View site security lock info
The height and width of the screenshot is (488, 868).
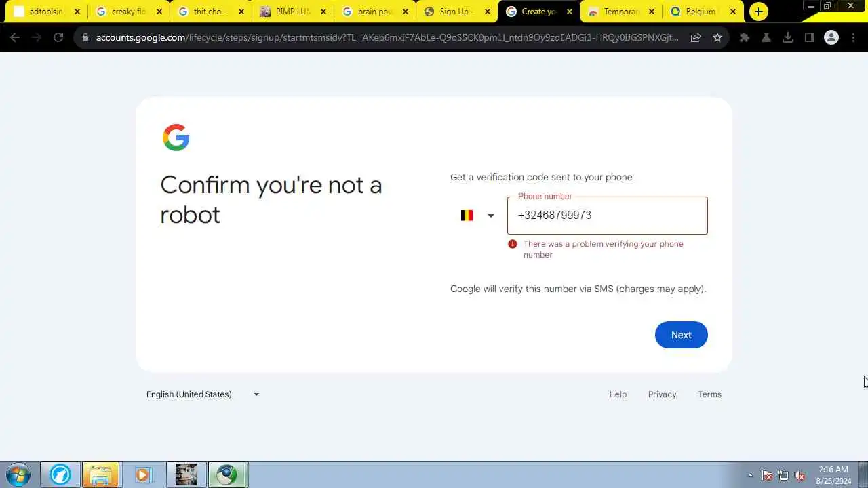click(x=85, y=38)
